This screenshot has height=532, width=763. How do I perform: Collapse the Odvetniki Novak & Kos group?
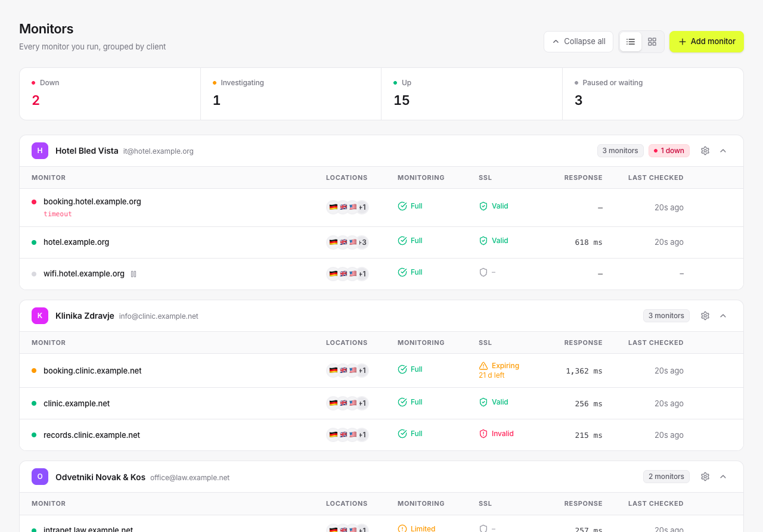coord(723,477)
